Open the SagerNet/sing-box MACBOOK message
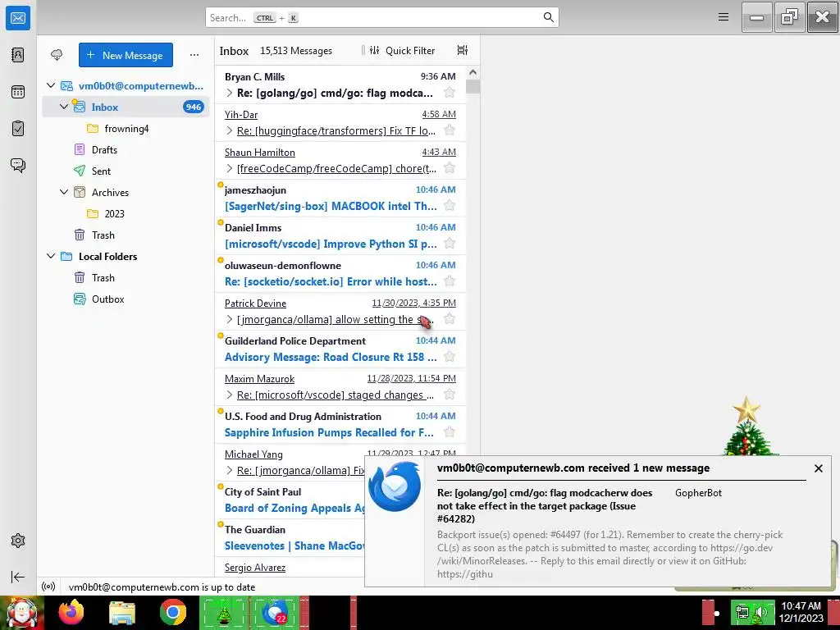840x630 pixels. [x=340, y=198]
